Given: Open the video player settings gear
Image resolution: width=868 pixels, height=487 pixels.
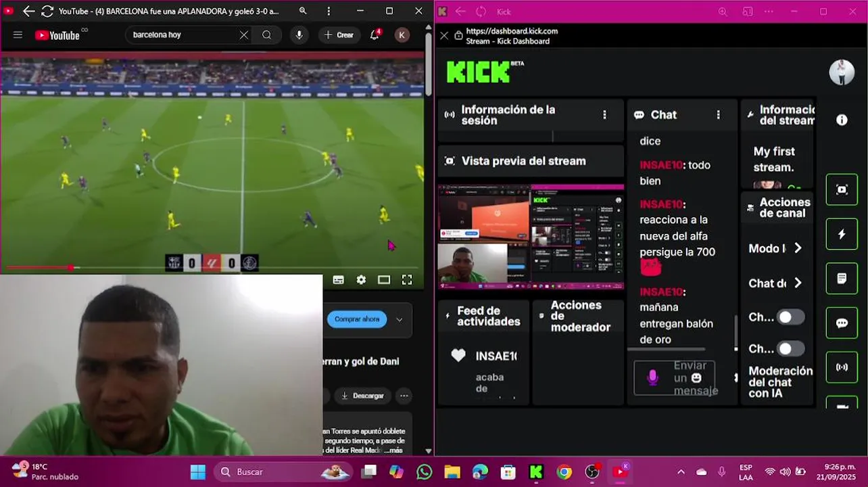Looking at the screenshot, I should pyautogui.click(x=361, y=279).
